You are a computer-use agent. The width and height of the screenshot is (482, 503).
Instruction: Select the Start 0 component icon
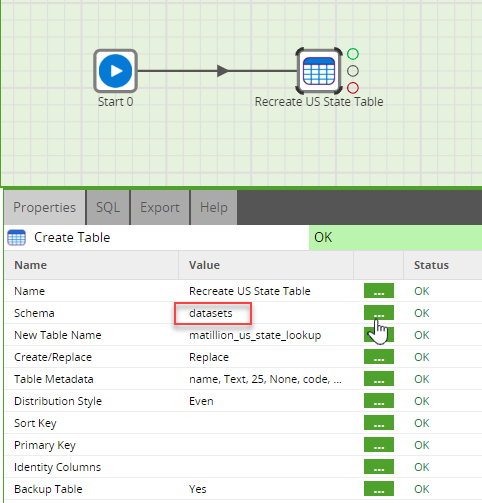[x=115, y=71]
